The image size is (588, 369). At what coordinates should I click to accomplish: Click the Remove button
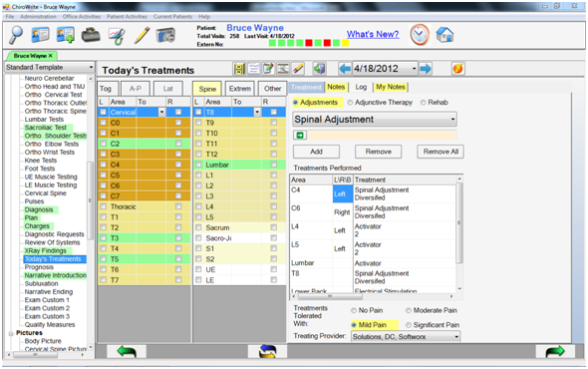pyautogui.click(x=379, y=152)
